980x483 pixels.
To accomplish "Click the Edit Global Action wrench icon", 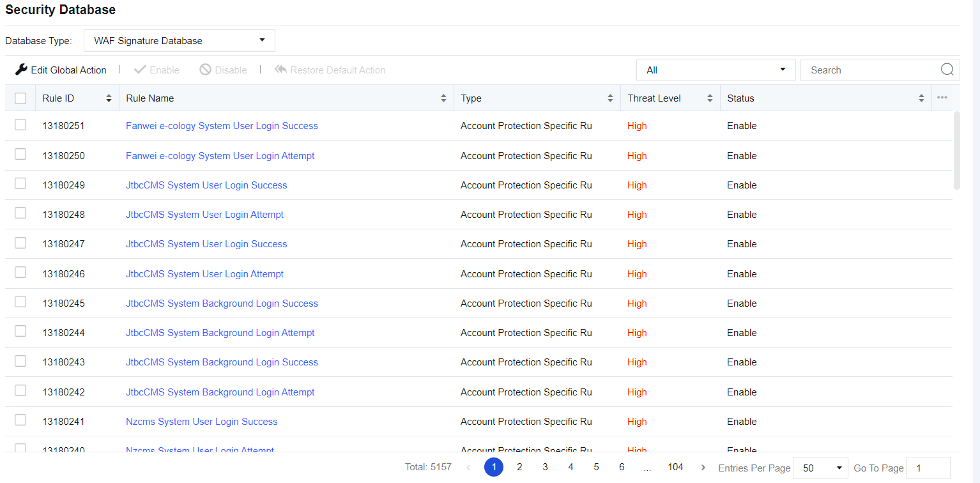I will pos(21,70).
